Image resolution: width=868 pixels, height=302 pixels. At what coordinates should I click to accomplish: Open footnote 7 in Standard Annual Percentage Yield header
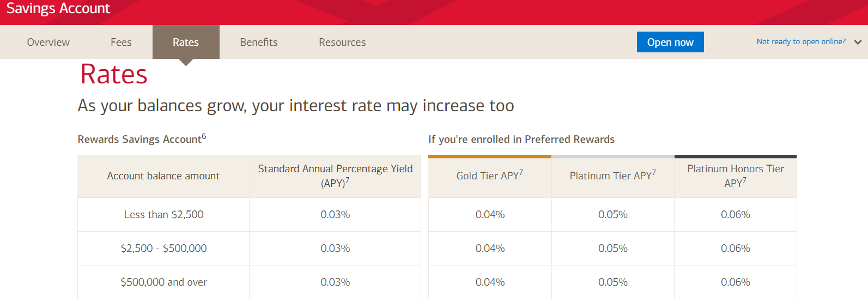pyautogui.click(x=348, y=180)
